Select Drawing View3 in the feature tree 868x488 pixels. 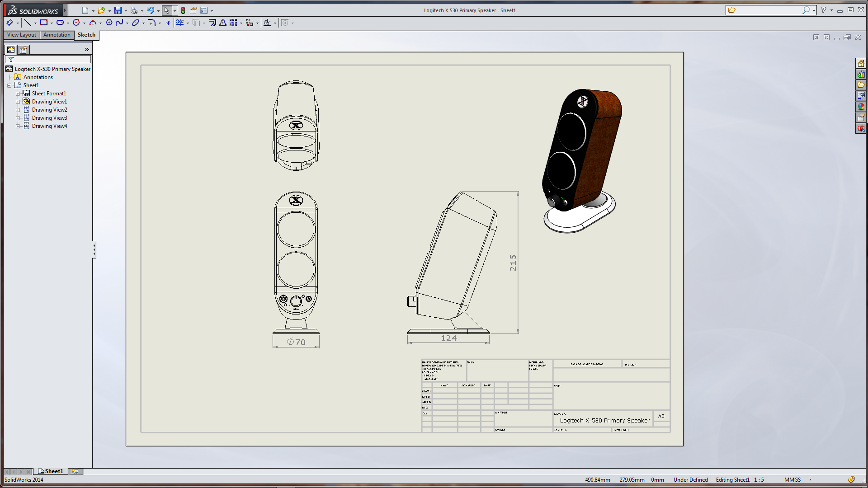(x=49, y=118)
